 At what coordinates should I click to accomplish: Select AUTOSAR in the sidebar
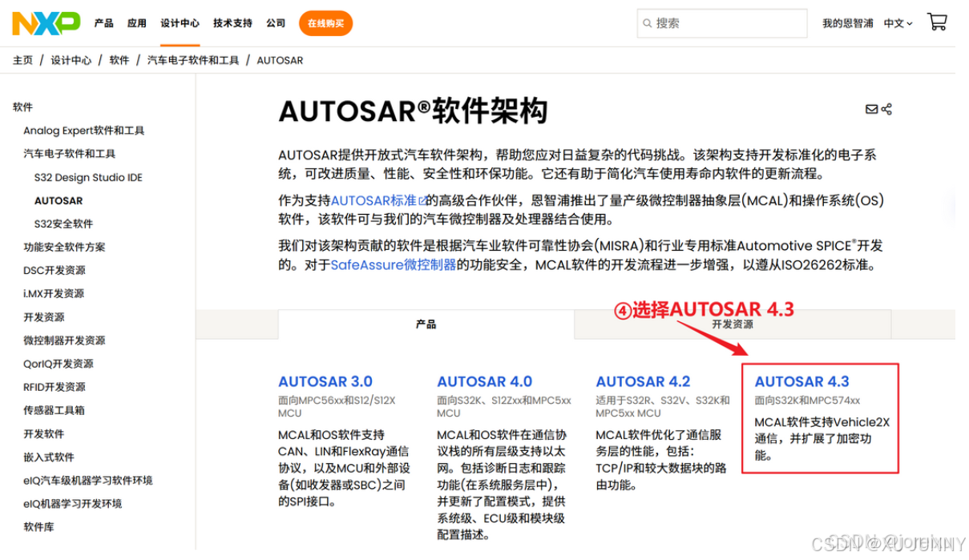(59, 200)
